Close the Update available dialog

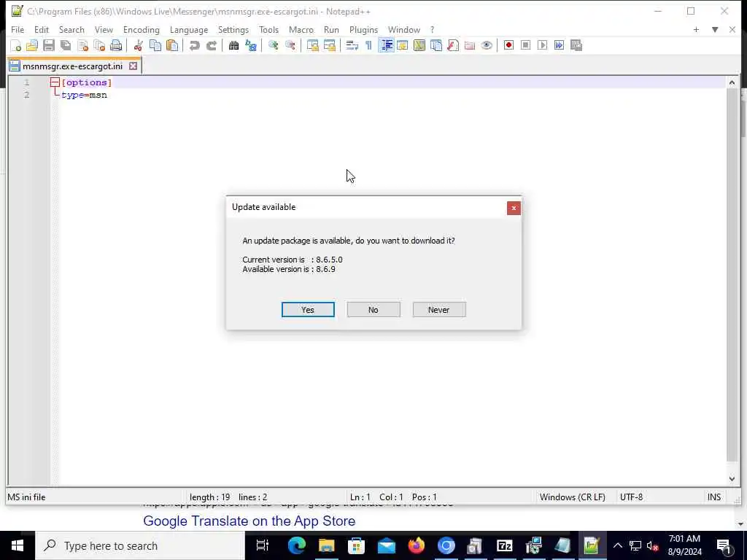pyautogui.click(x=514, y=208)
